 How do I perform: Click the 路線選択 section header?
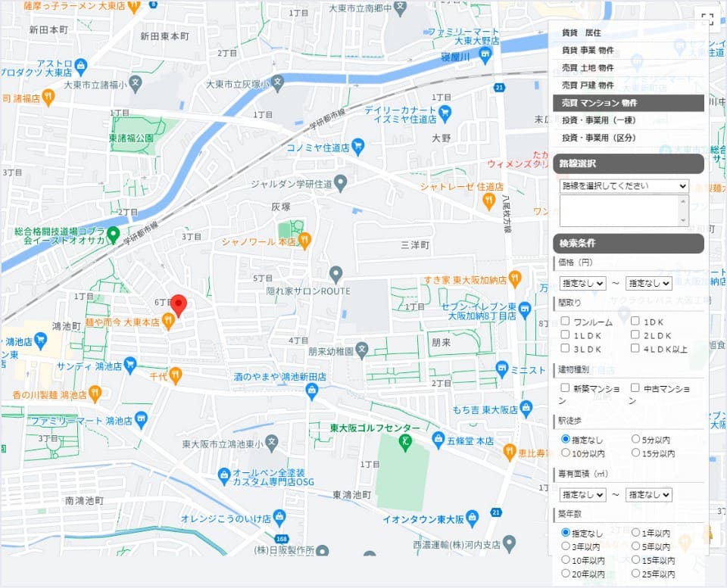click(629, 163)
